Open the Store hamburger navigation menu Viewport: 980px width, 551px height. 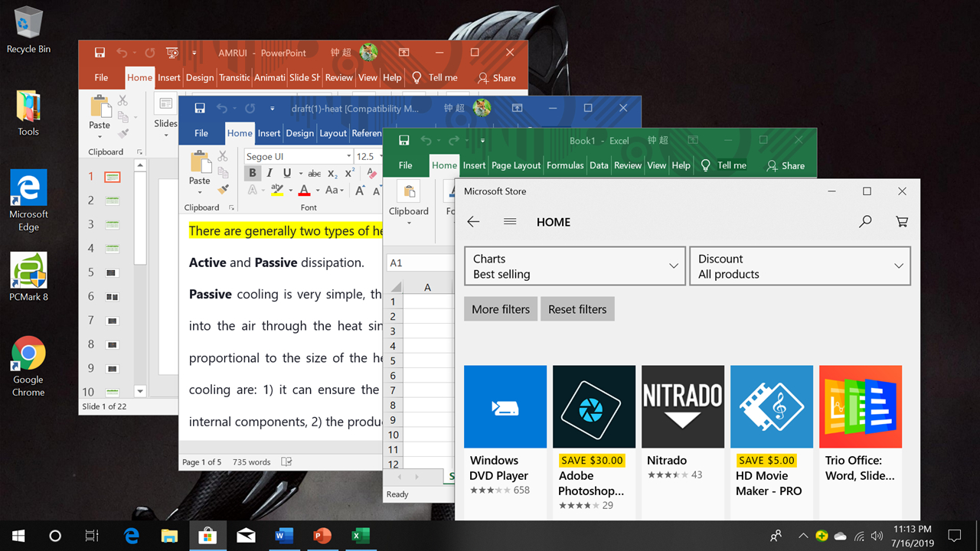coord(510,222)
